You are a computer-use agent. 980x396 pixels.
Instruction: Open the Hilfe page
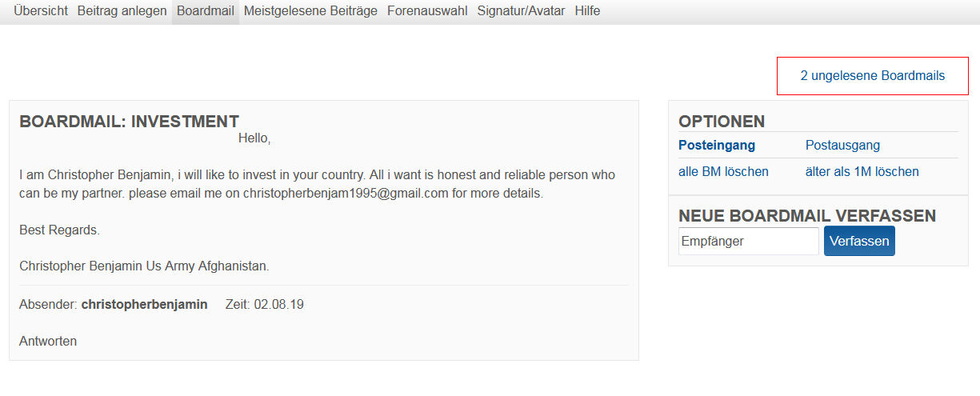pyautogui.click(x=587, y=11)
